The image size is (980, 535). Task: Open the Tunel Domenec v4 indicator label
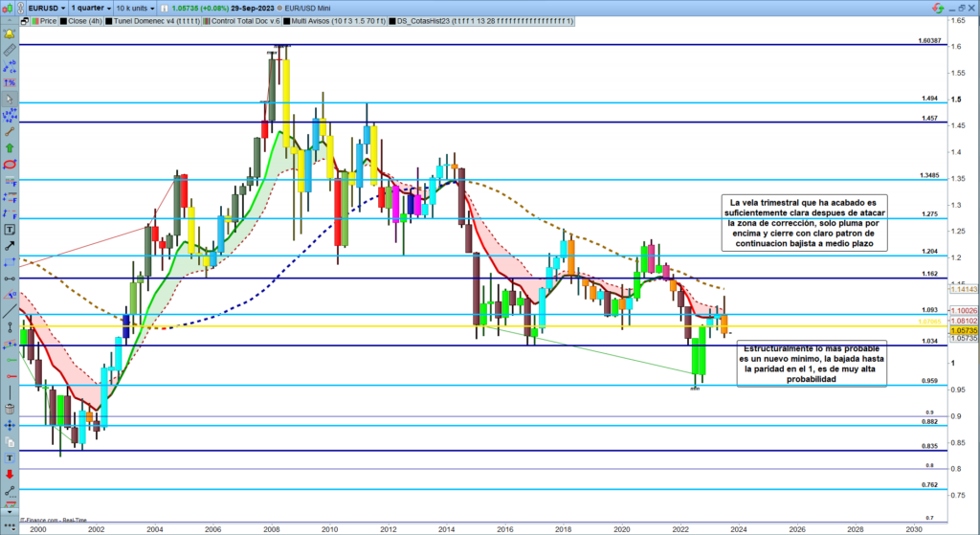point(156,20)
